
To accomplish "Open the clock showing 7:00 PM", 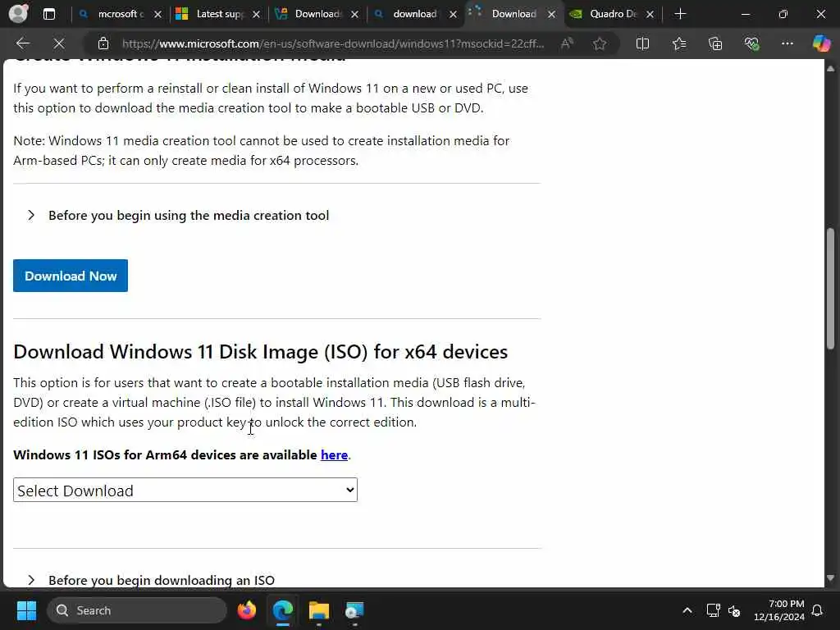I will [779, 610].
